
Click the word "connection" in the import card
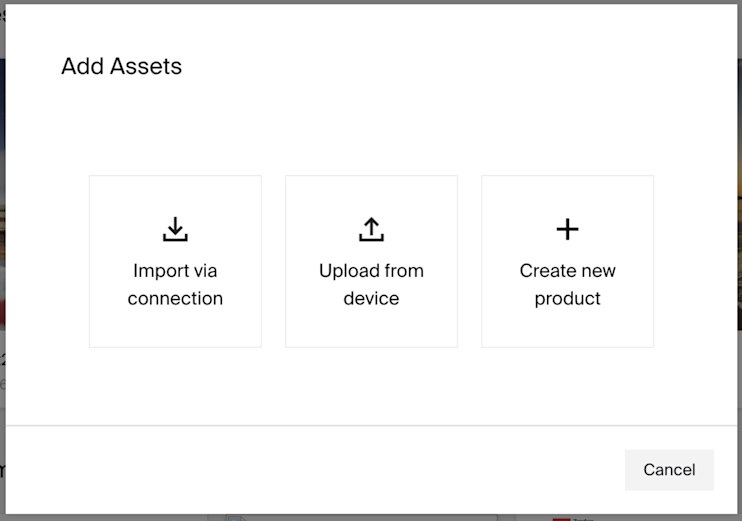[x=175, y=298]
